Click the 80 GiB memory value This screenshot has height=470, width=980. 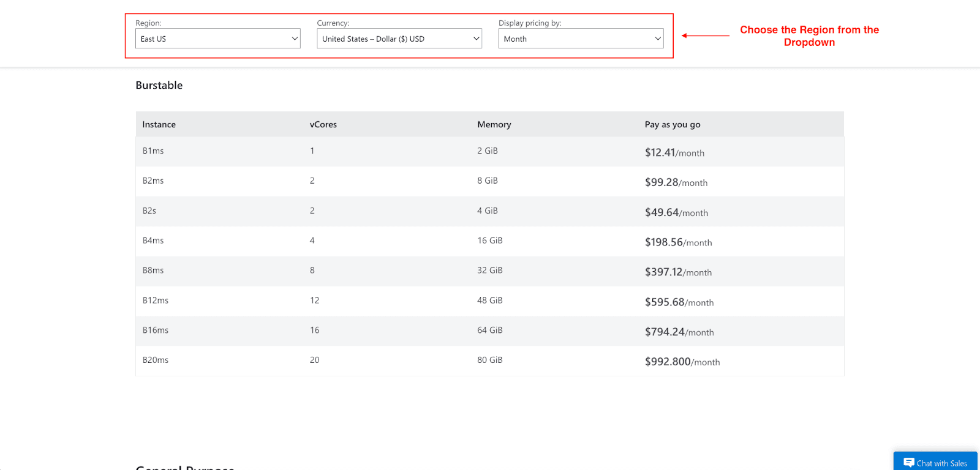coord(490,360)
